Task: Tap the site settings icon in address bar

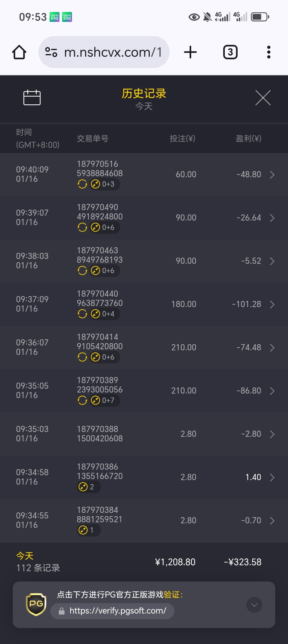Action: click(51, 52)
